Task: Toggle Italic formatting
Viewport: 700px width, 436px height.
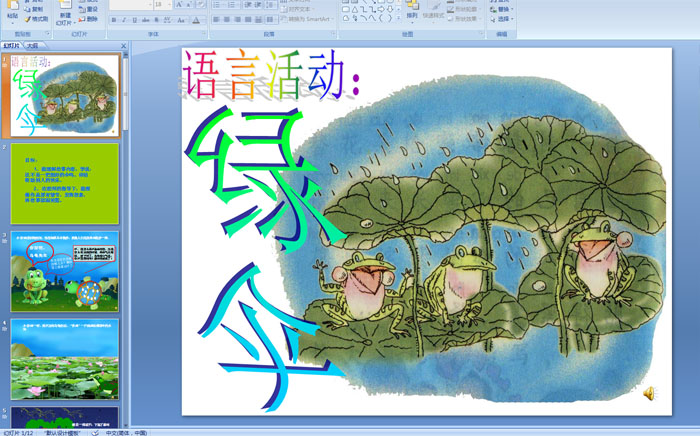Action: coord(124,20)
